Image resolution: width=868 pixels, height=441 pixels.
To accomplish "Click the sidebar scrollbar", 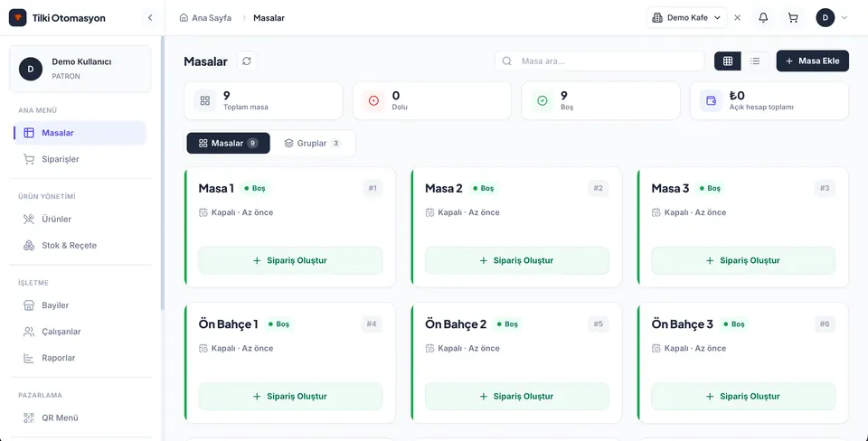I will pyautogui.click(x=162, y=173).
